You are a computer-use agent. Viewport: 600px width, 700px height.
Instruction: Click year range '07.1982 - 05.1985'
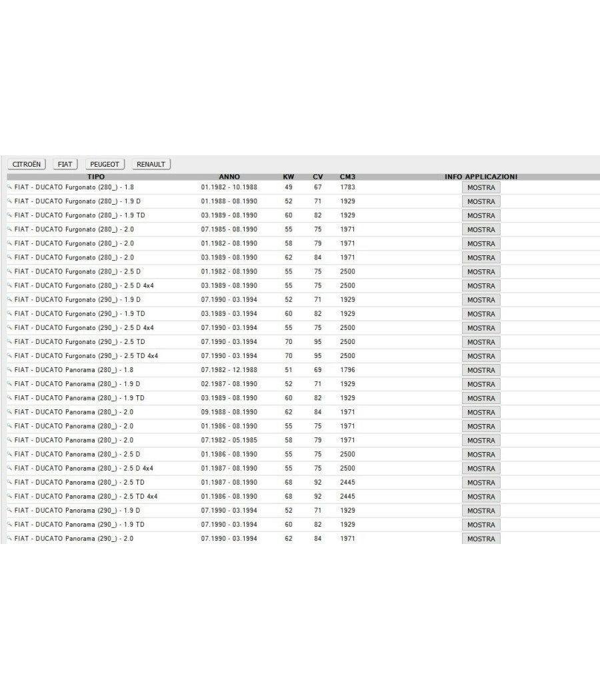click(x=229, y=440)
